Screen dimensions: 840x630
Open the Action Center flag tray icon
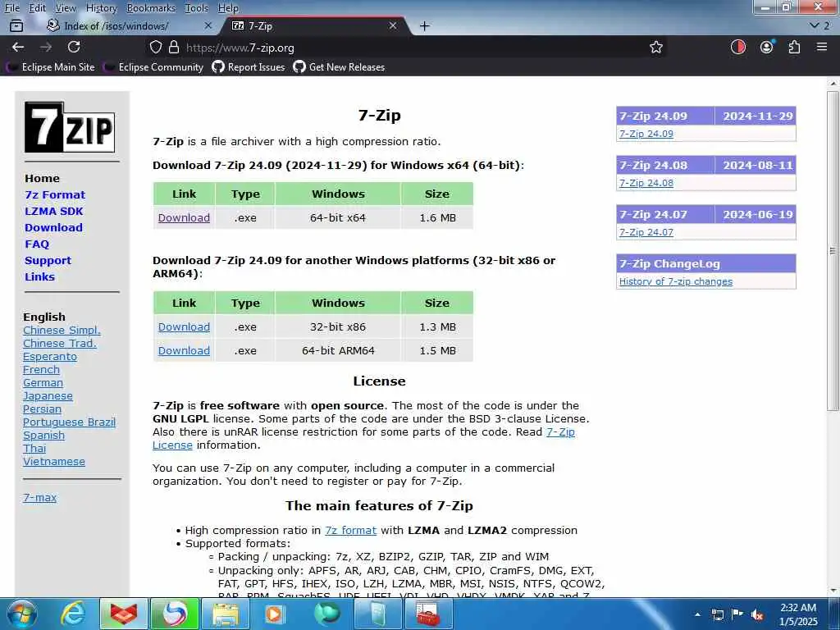tap(737, 614)
